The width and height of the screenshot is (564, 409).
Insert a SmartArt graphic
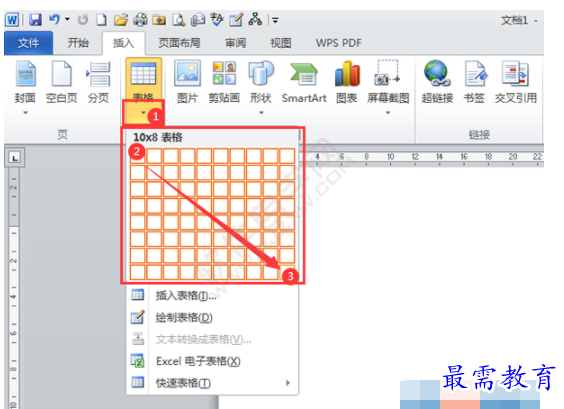click(304, 82)
